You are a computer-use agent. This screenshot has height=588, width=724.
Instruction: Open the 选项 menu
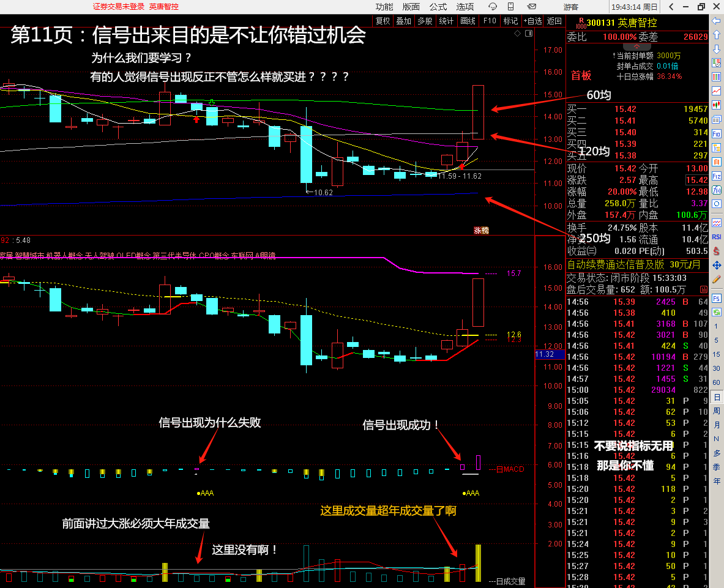point(465,7)
